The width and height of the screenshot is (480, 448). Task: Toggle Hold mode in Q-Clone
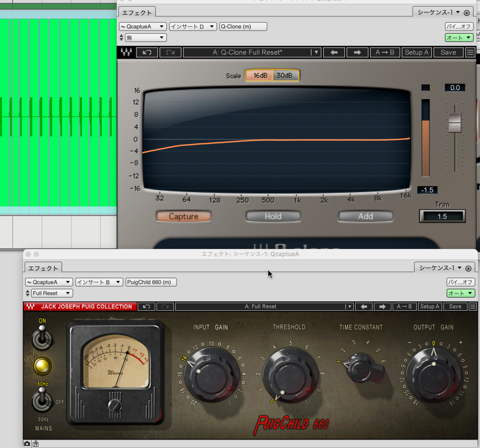click(273, 217)
